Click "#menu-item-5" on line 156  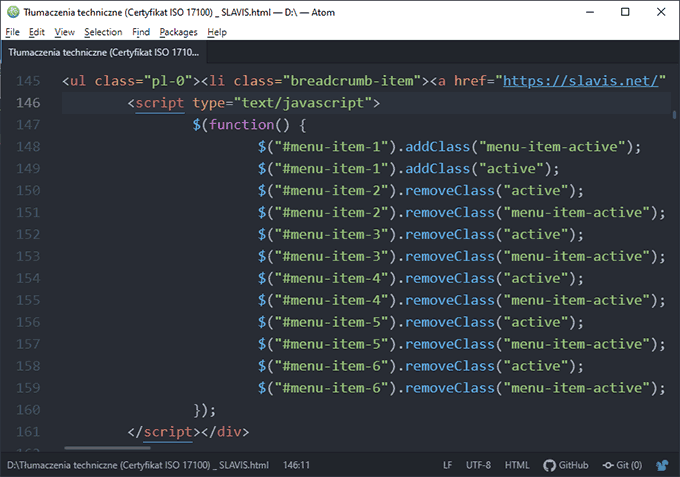(x=331, y=322)
